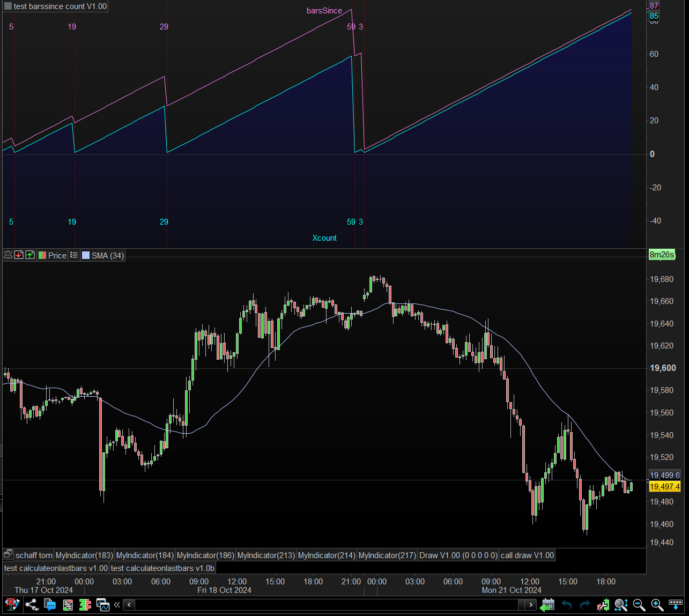
Task: Click the test barssince count color swatch
Action: click(8, 6)
